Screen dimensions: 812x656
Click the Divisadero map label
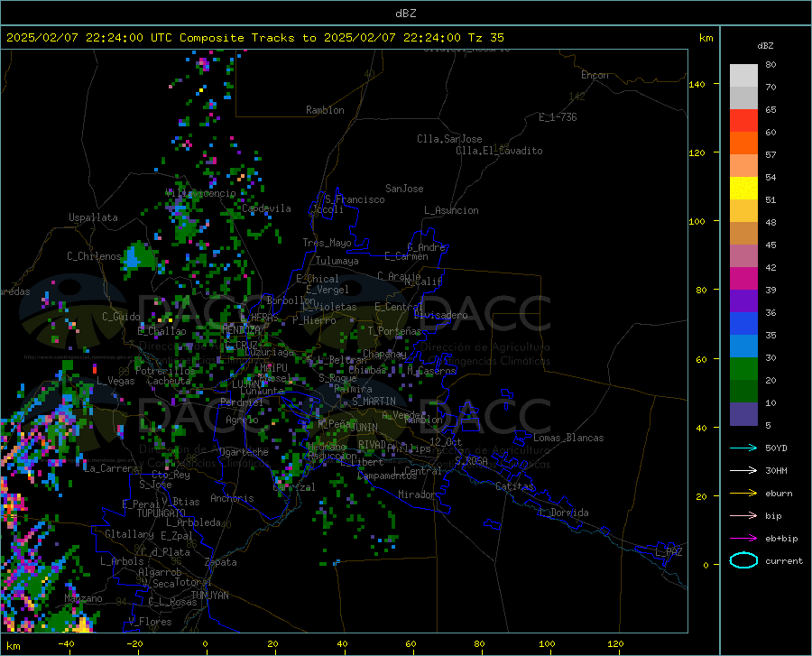(440, 315)
